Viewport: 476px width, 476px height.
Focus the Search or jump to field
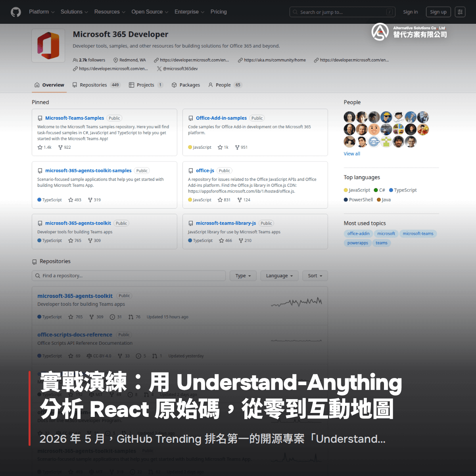pos(343,12)
